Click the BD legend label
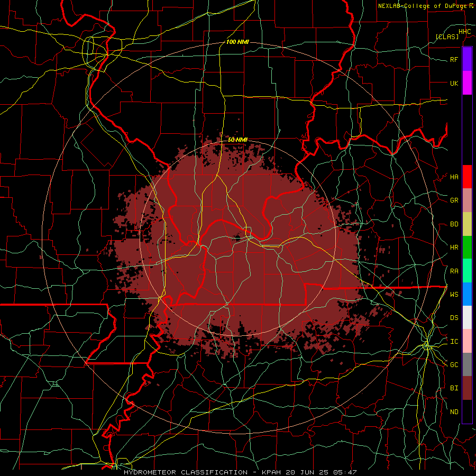The image size is (476, 476). pyautogui.click(x=454, y=224)
